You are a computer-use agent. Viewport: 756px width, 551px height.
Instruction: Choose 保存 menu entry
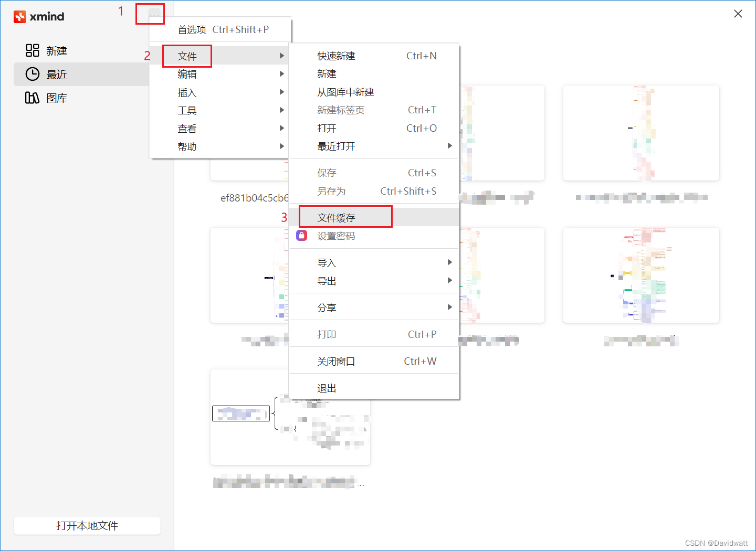(x=374, y=173)
